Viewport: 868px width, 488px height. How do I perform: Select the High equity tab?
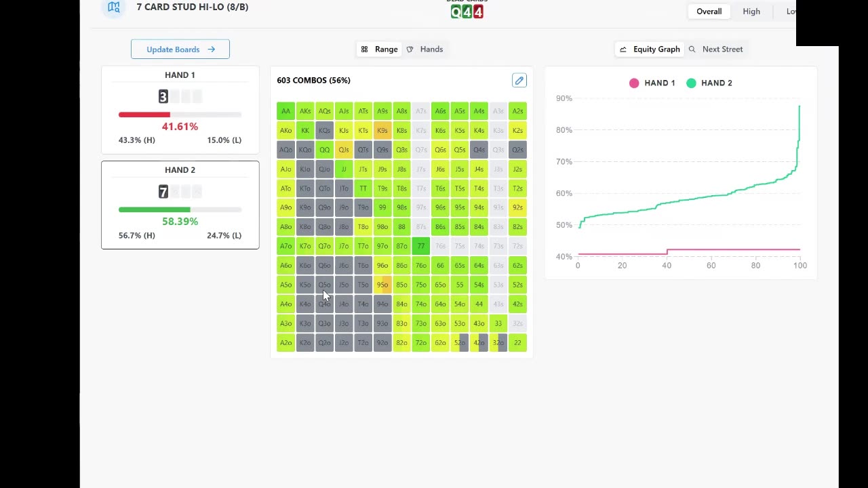coord(751,12)
